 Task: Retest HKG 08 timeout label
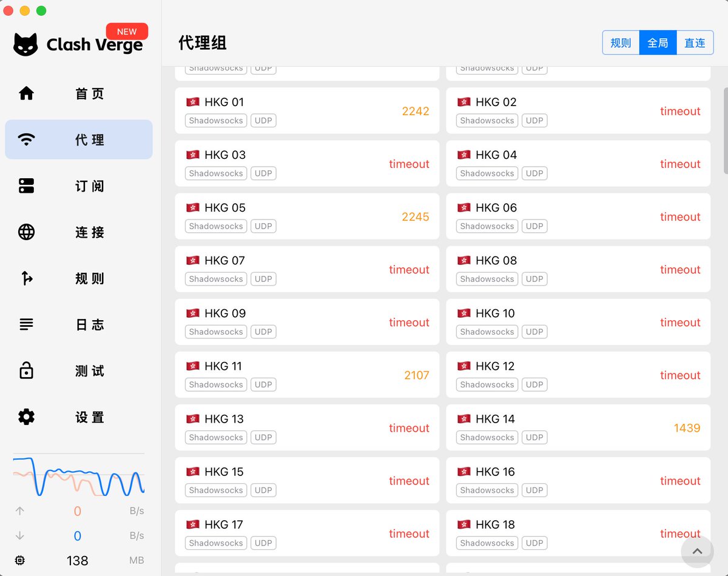[x=680, y=269]
